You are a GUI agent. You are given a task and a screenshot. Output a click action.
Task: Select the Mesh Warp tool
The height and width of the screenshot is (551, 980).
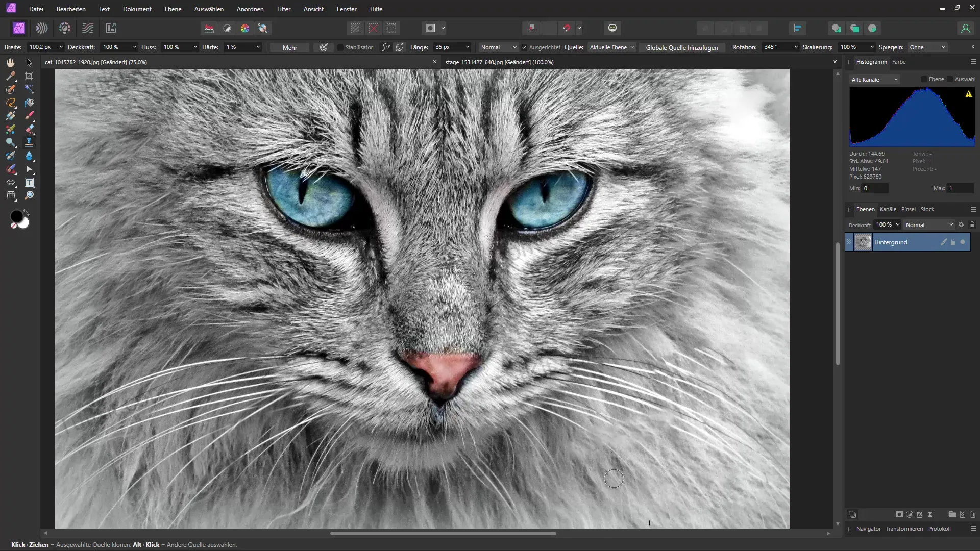pos(11,195)
